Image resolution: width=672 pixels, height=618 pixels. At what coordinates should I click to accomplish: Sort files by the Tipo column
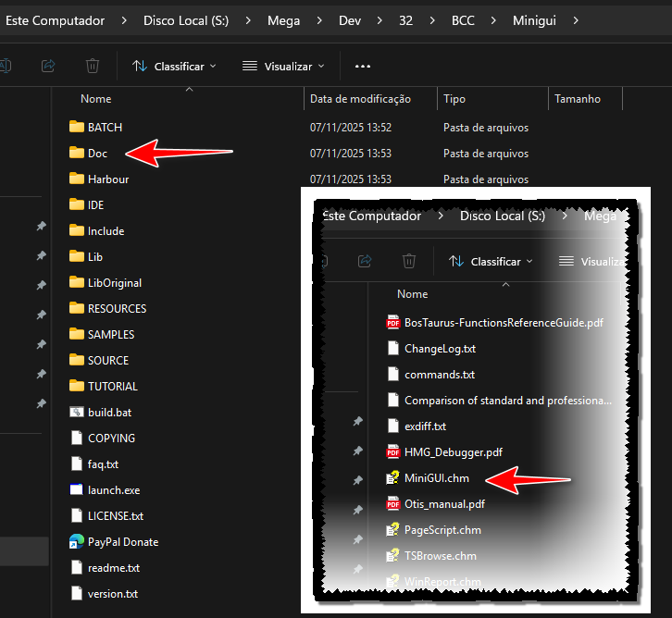(x=454, y=99)
